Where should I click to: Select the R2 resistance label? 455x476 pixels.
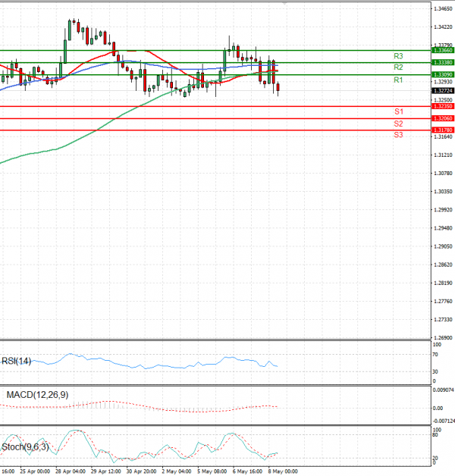click(x=398, y=67)
